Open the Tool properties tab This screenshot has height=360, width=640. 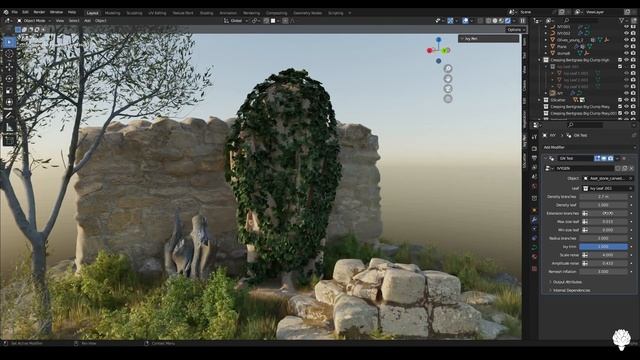coord(534,137)
